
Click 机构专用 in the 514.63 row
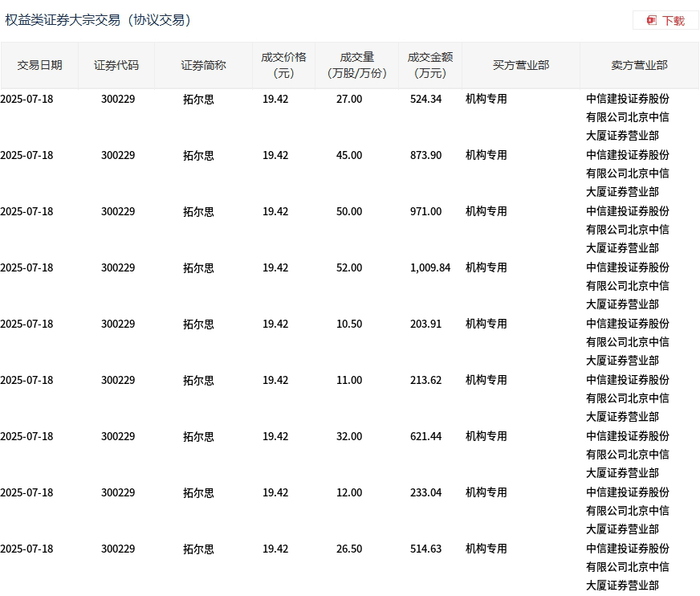pos(486,549)
